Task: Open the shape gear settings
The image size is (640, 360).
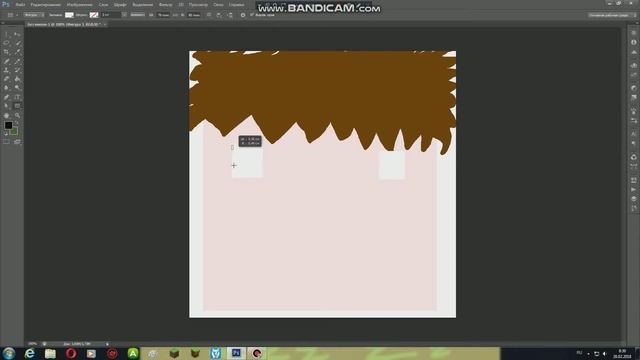Action: tap(243, 15)
